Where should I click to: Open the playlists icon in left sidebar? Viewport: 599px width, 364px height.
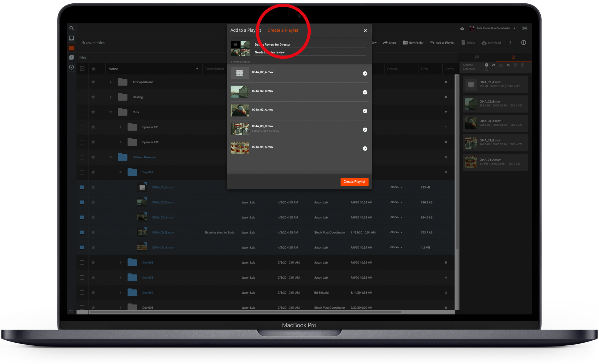tap(71, 58)
